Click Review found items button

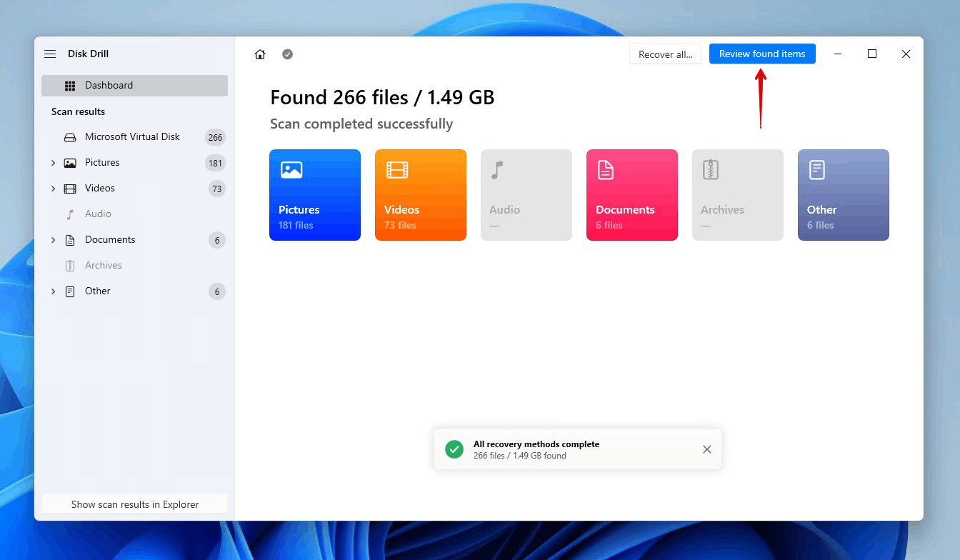(762, 54)
